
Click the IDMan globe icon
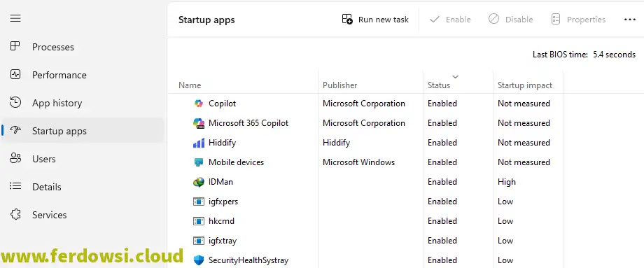tap(198, 182)
